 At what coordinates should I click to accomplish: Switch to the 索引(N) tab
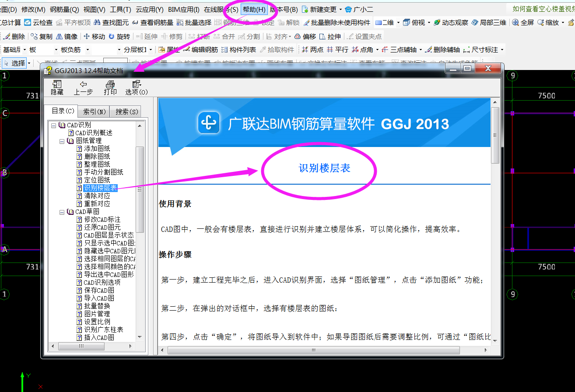pyautogui.click(x=94, y=112)
